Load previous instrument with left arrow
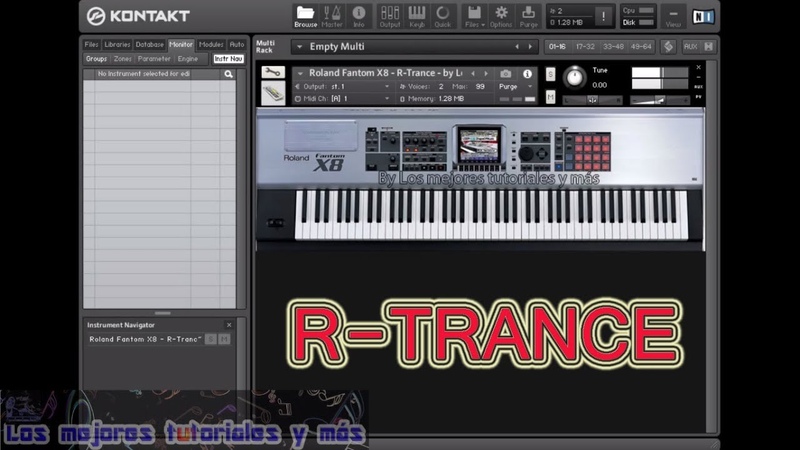The width and height of the screenshot is (800, 450). 473,73
